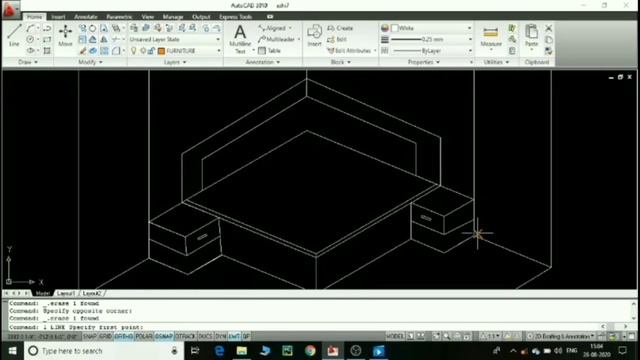The width and height of the screenshot is (640, 360).
Task: Switch to the View ribbon tab
Action: (147, 17)
